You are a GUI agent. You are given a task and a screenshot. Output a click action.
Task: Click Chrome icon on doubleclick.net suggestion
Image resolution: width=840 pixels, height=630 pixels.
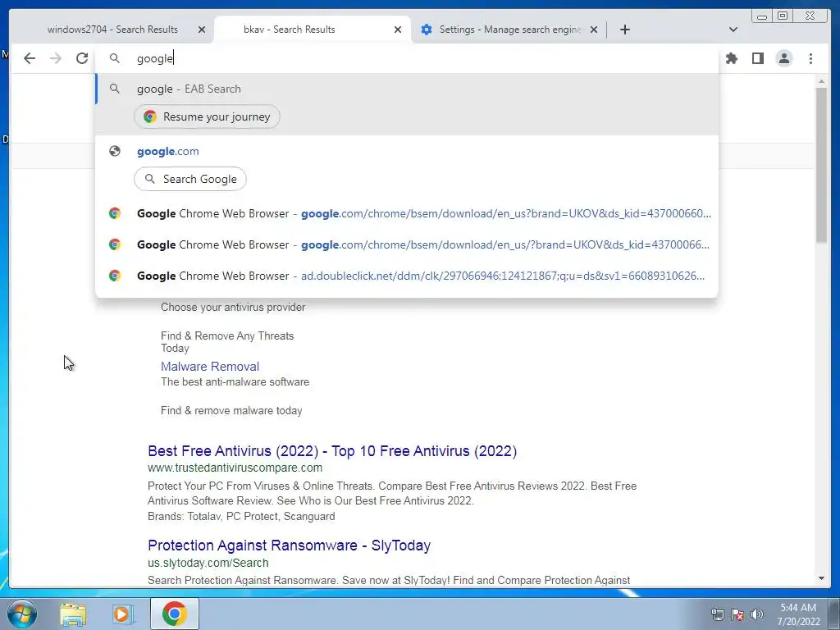(x=115, y=276)
